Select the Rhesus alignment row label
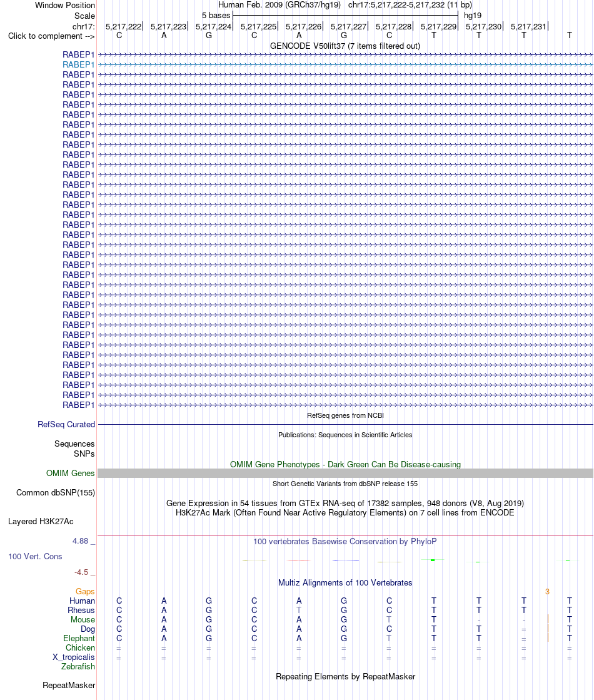594x700 pixels. click(81, 611)
